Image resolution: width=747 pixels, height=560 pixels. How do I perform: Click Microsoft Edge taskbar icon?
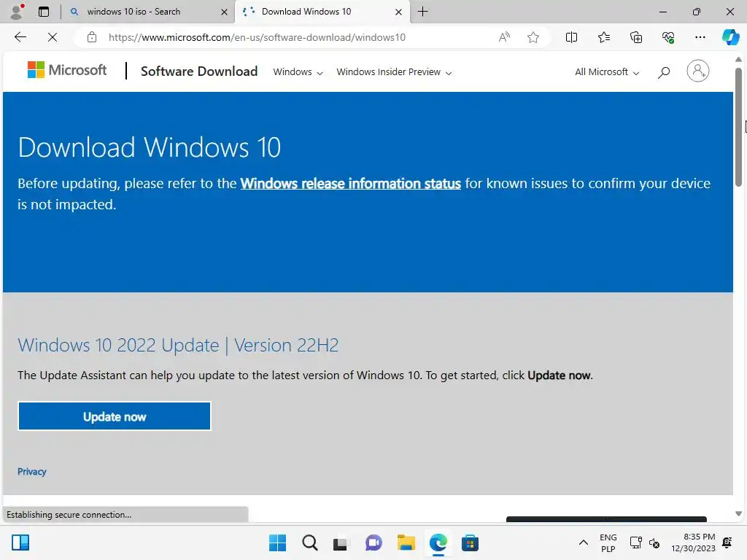(438, 542)
